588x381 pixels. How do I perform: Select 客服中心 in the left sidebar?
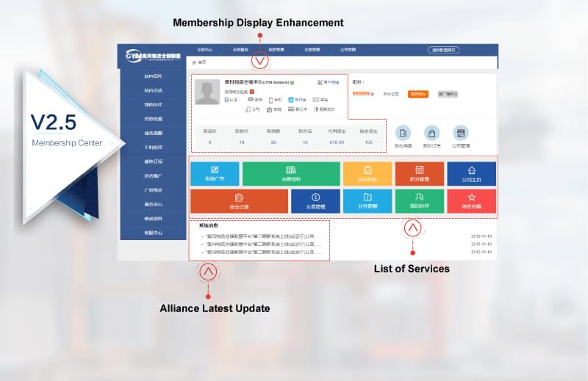pos(153,233)
